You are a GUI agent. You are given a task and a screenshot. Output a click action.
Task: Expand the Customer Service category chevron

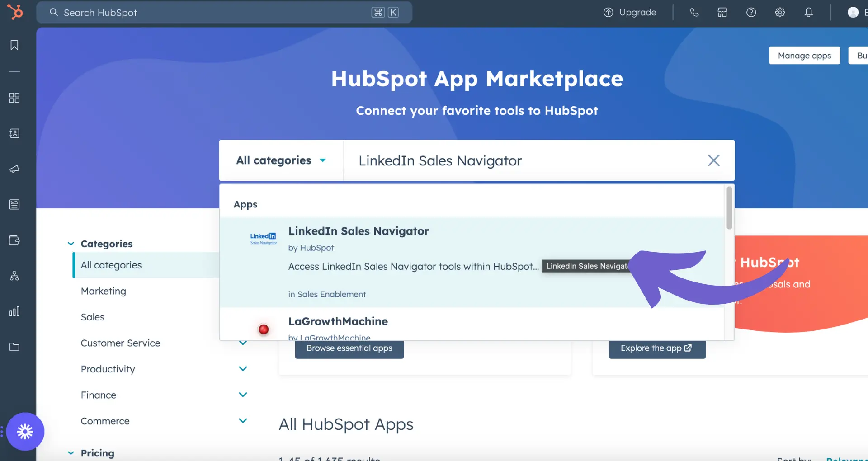pos(243,343)
